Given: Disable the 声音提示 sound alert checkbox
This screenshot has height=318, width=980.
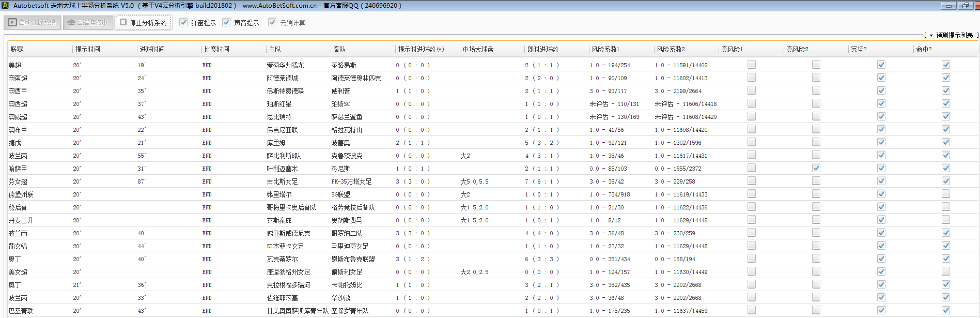Looking at the screenshot, I should pos(226,22).
